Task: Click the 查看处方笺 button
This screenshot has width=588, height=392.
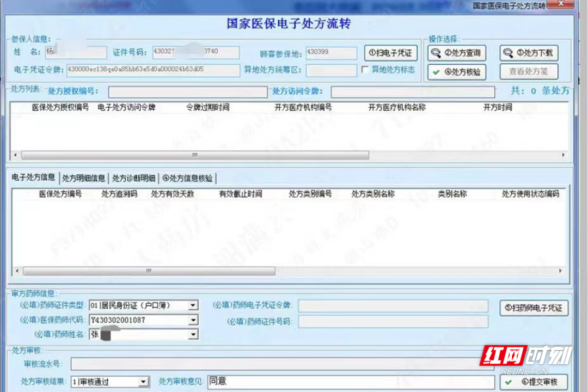Action: pyautogui.click(x=528, y=71)
